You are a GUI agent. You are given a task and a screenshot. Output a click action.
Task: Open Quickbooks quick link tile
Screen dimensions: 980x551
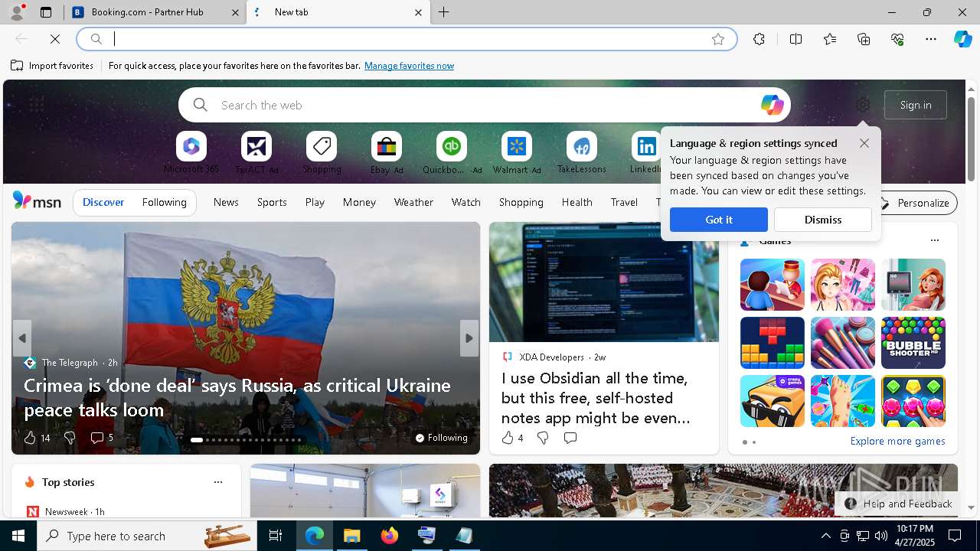(x=452, y=153)
